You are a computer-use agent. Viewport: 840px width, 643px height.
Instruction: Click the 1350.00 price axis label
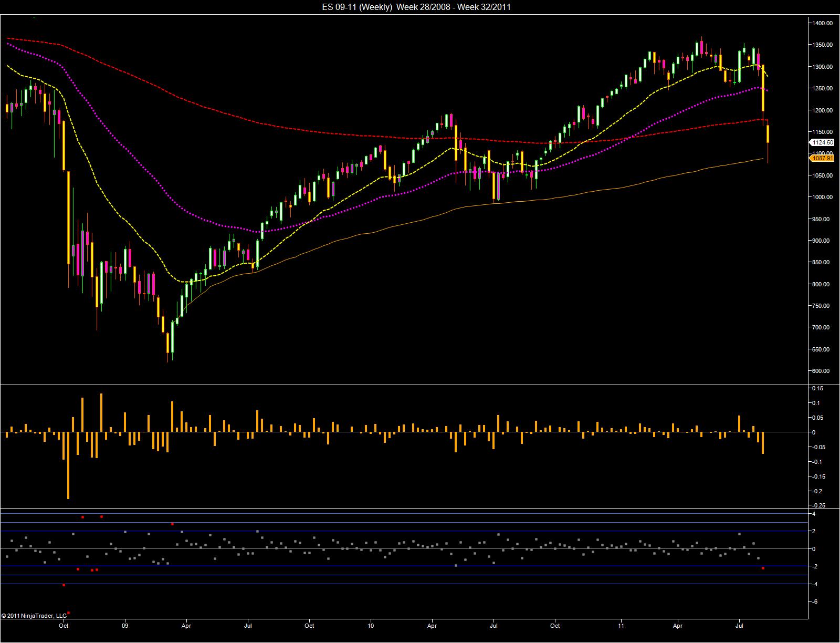[x=823, y=45]
